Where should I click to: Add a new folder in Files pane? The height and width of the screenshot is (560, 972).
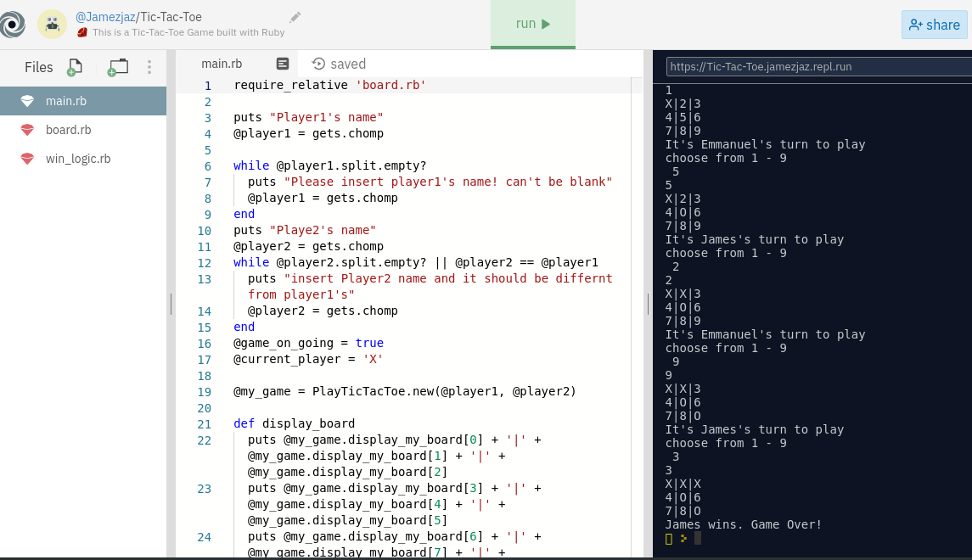(x=118, y=67)
